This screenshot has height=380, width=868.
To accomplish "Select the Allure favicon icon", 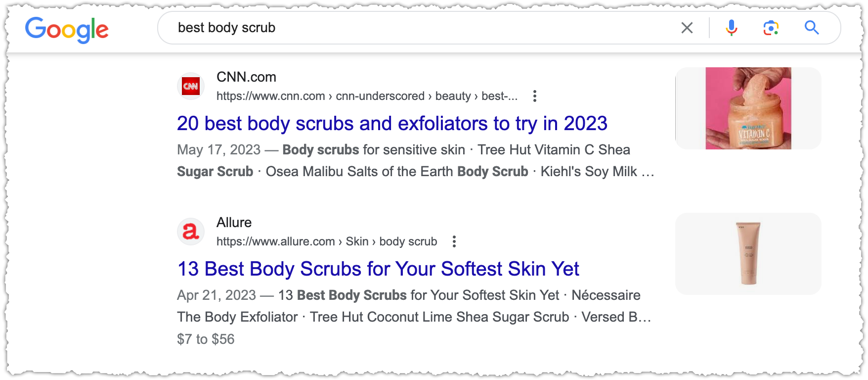I will (x=191, y=231).
